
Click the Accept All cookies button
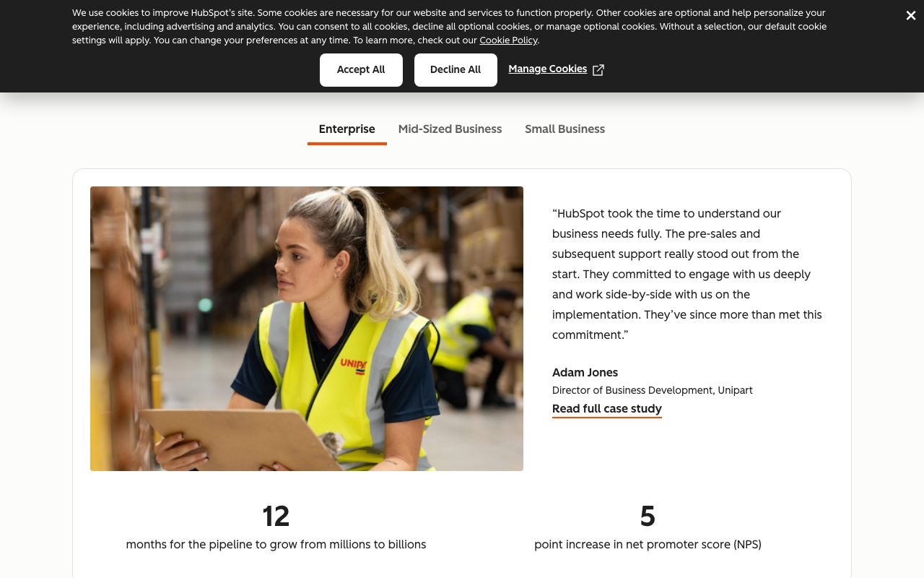361,70
